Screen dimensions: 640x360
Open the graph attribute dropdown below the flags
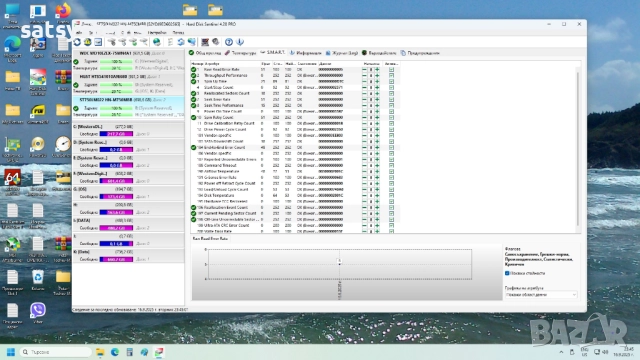[541, 295]
